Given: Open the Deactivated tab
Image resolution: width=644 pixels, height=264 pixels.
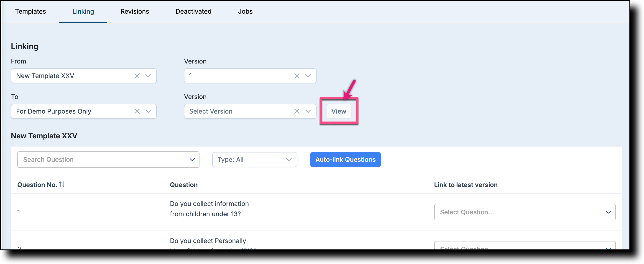Looking at the screenshot, I should pyautogui.click(x=193, y=11).
